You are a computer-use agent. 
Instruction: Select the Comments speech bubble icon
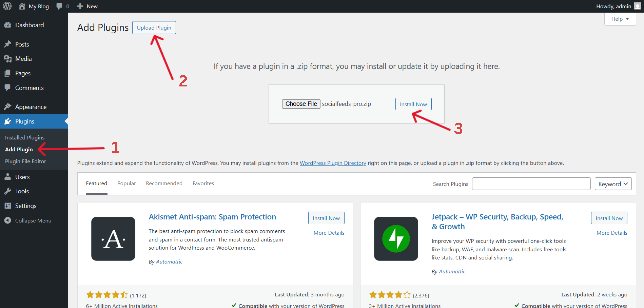(x=8, y=88)
